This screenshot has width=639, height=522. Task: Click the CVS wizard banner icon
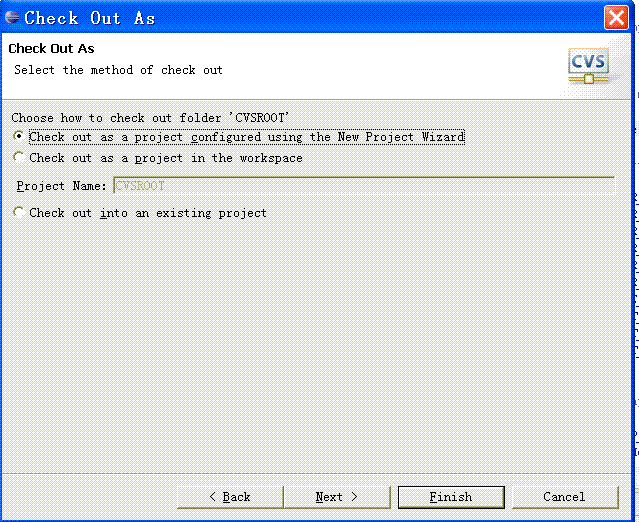588,66
